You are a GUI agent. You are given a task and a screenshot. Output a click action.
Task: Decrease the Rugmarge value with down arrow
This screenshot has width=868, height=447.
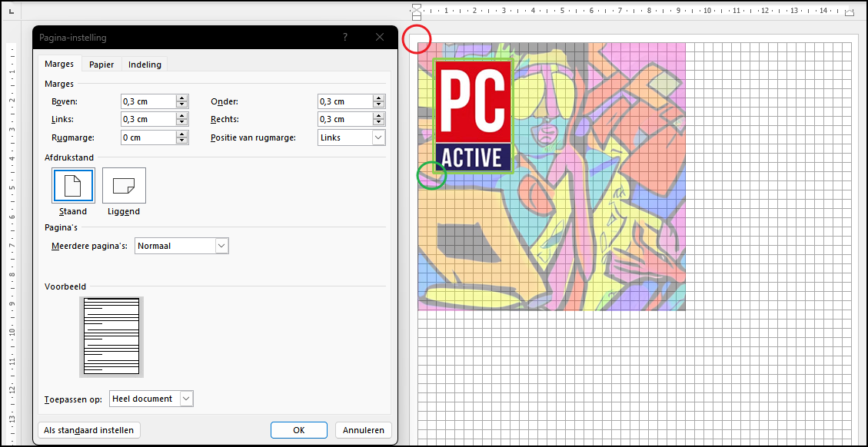pos(181,141)
